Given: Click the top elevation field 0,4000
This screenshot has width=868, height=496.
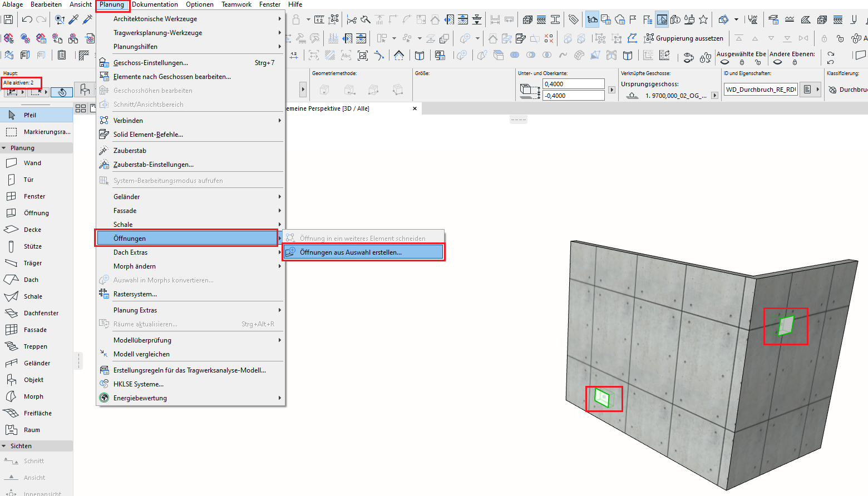Looking at the screenshot, I should click(x=573, y=84).
